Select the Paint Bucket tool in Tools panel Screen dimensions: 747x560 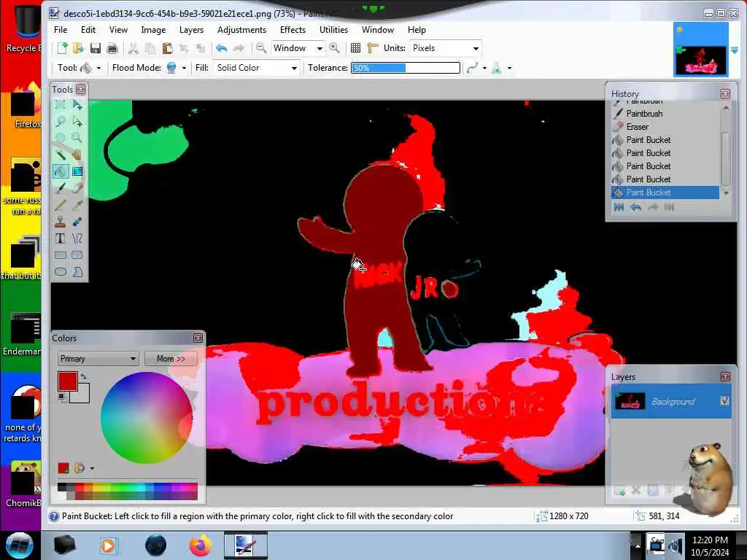pos(61,171)
